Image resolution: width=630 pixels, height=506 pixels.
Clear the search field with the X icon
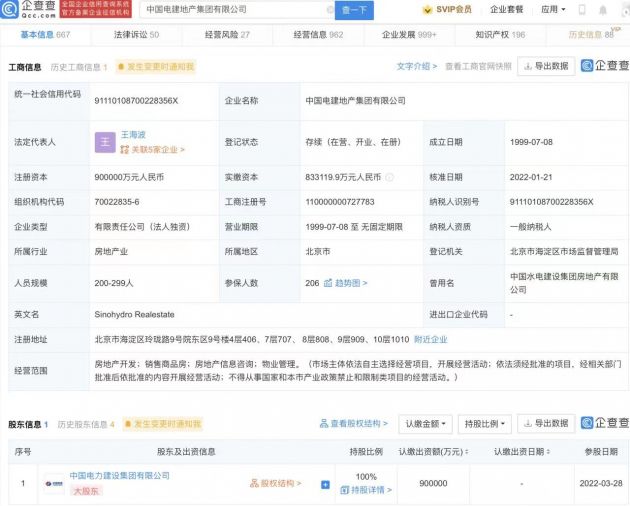click(330, 10)
